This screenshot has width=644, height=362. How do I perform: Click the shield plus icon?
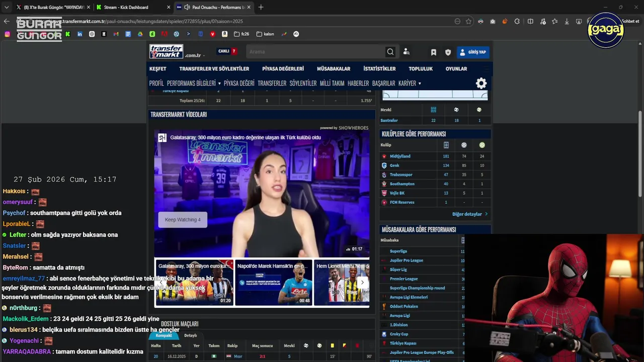(448, 52)
